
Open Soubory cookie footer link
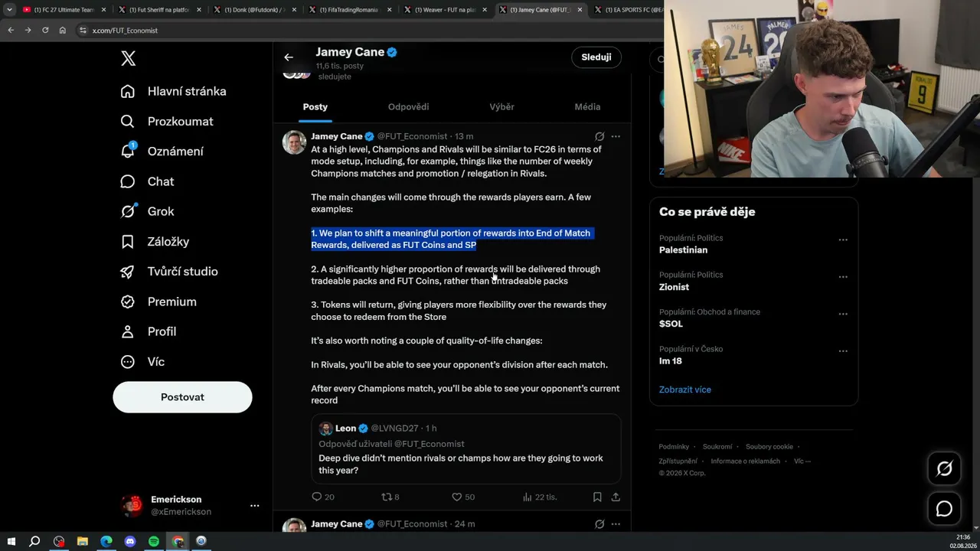(x=769, y=447)
